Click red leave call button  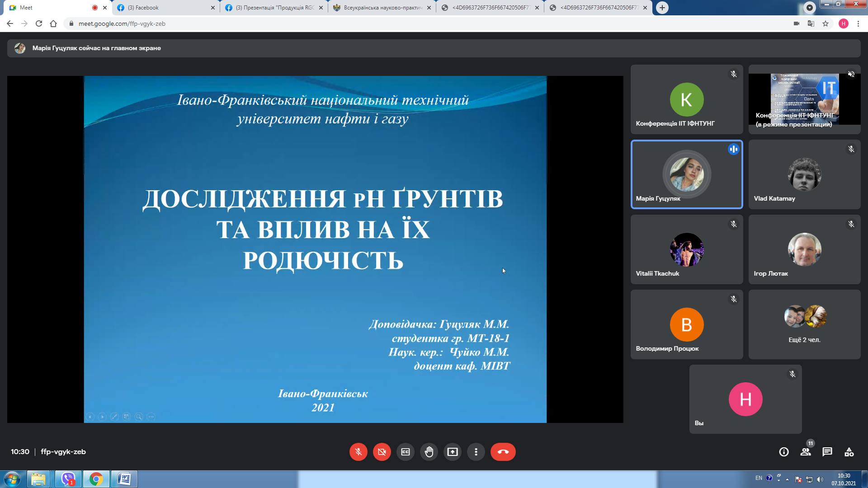[503, 452]
